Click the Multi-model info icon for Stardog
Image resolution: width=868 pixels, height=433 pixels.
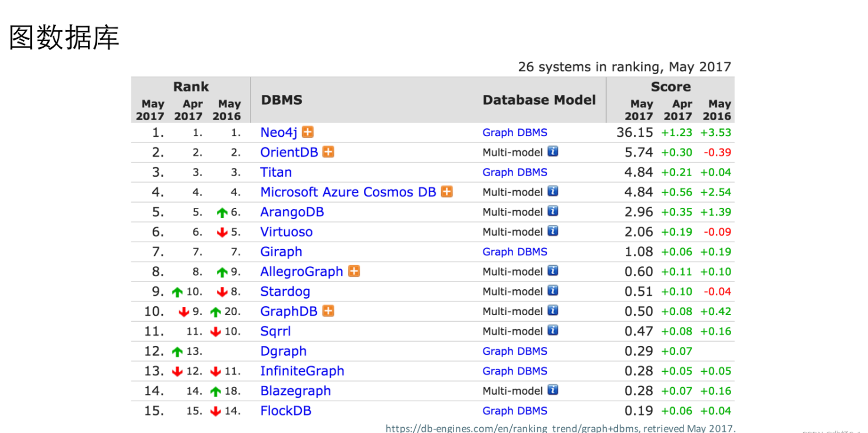pos(553,290)
